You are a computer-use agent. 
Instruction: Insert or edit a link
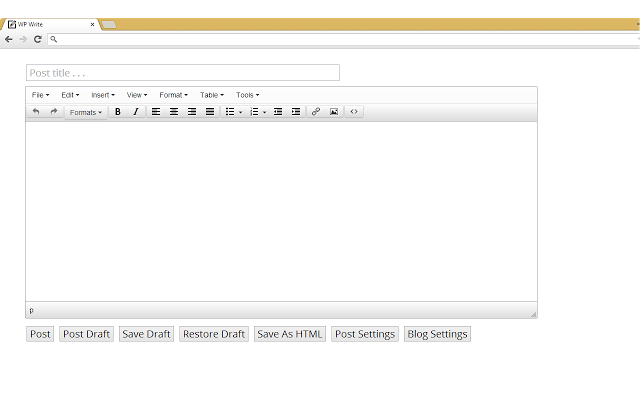click(316, 112)
